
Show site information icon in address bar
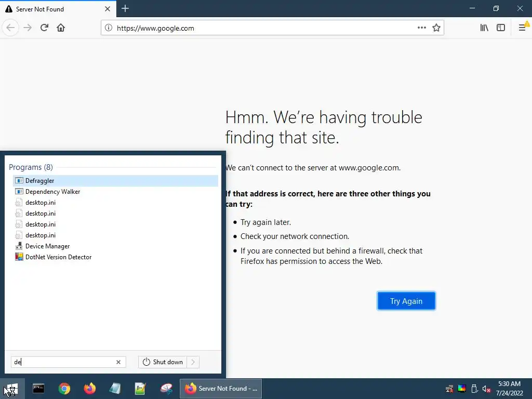[108, 28]
